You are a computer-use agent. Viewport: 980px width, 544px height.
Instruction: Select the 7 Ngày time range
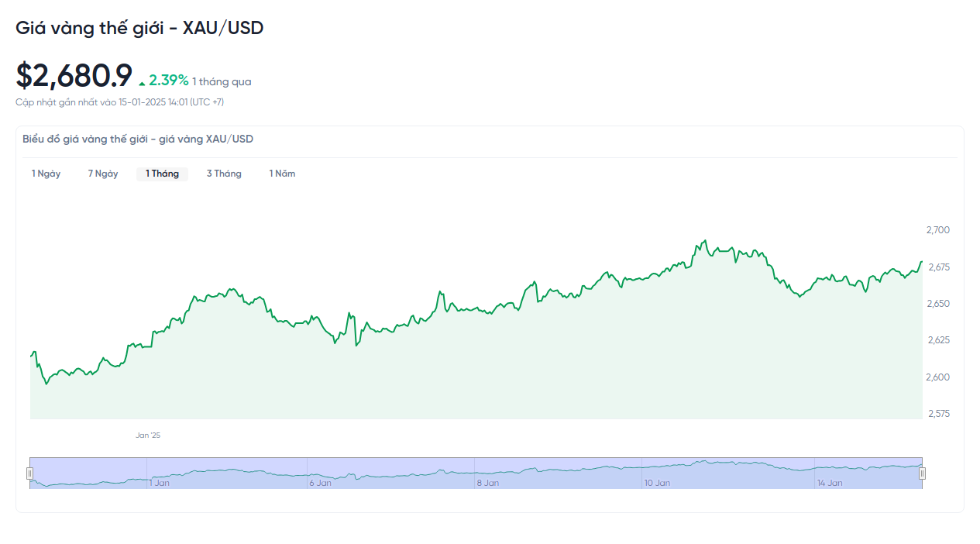click(103, 174)
